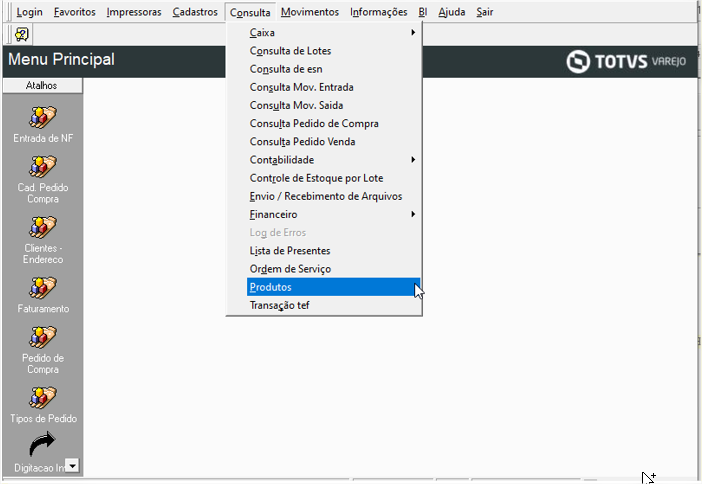Select Lista de Presentes
The height and width of the screenshot is (484, 702).
tap(334, 251)
